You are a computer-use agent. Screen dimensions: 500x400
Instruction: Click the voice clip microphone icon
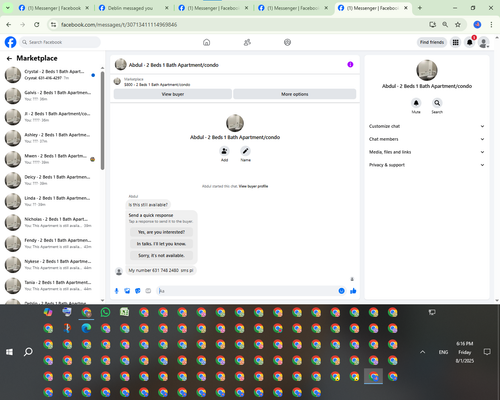click(117, 291)
